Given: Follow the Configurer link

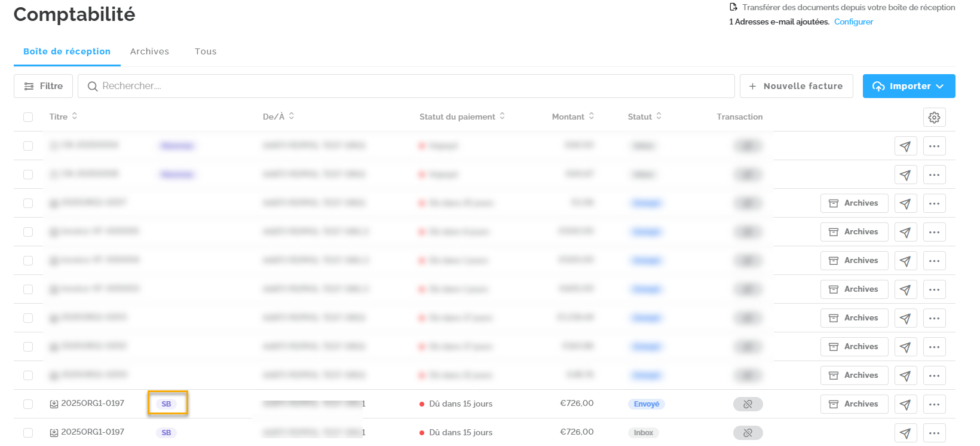Looking at the screenshot, I should pyautogui.click(x=853, y=22).
